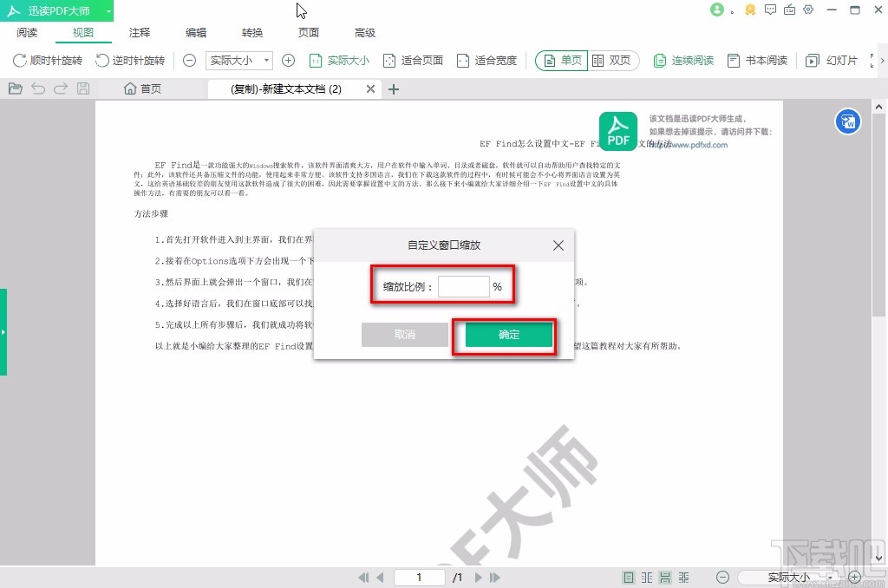
Task: Click scrollbar up arrow
Action: (x=878, y=107)
